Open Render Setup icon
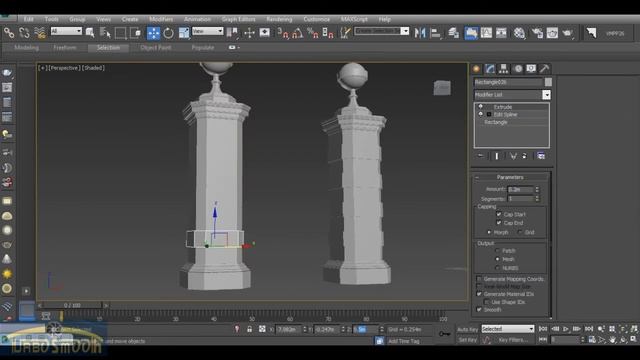The image size is (640, 360). coord(537,33)
